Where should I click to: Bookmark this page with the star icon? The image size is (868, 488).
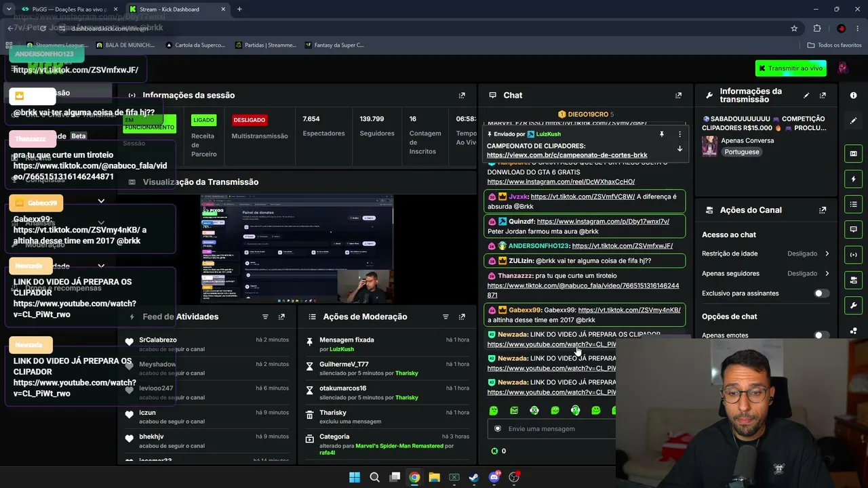[794, 28]
